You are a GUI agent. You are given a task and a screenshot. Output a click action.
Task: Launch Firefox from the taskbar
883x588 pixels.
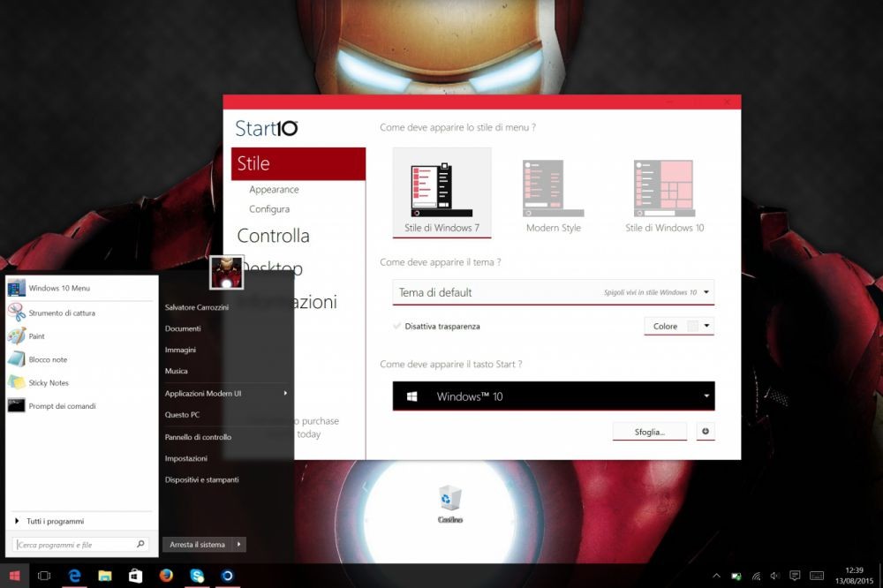coord(166,576)
